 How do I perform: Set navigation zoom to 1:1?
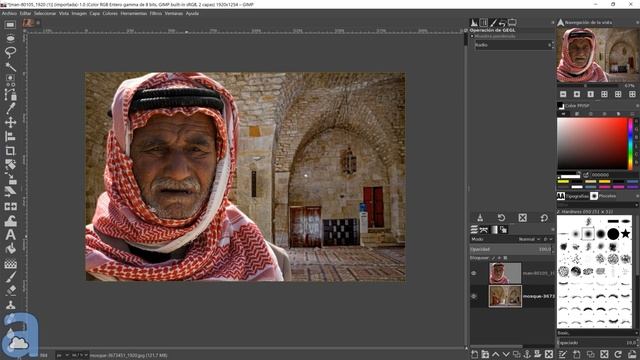pos(591,94)
